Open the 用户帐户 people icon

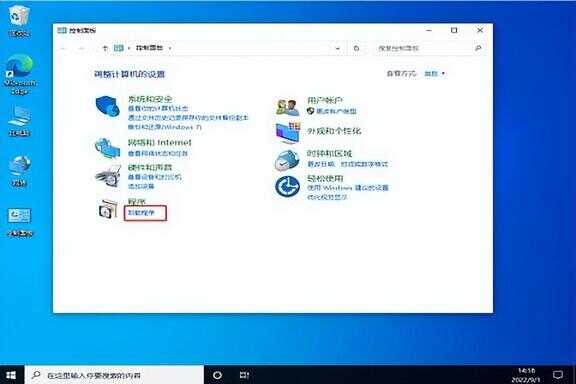point(287,107)
